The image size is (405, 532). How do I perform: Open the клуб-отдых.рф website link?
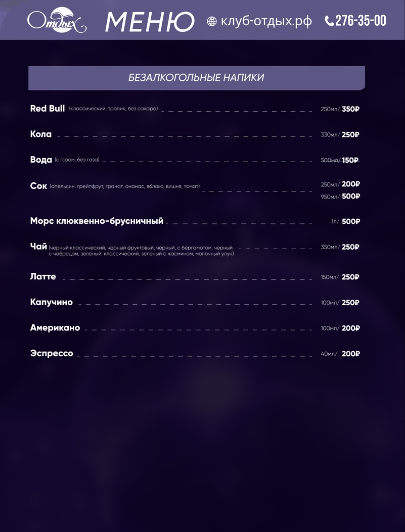tap(266, 21)
